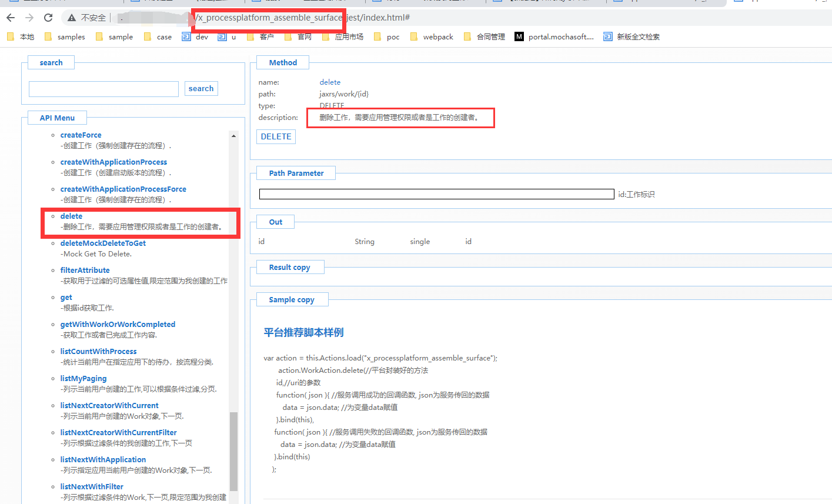
Task: Click the Path Parameter section heading
Action: 296,173
